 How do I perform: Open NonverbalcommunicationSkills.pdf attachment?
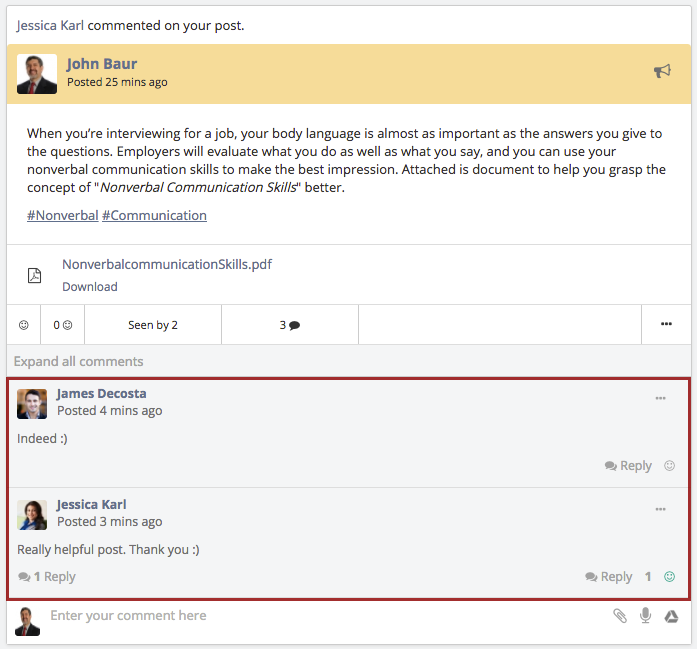pos(167,264)
